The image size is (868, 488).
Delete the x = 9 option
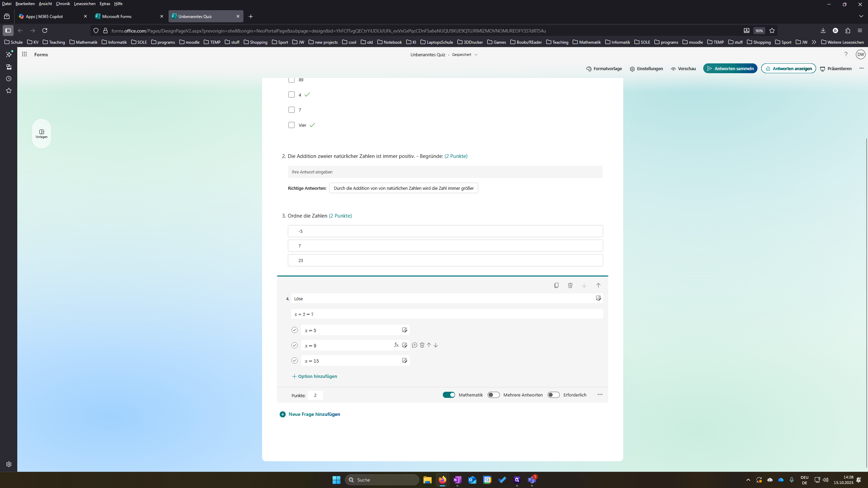click(422, 345)
